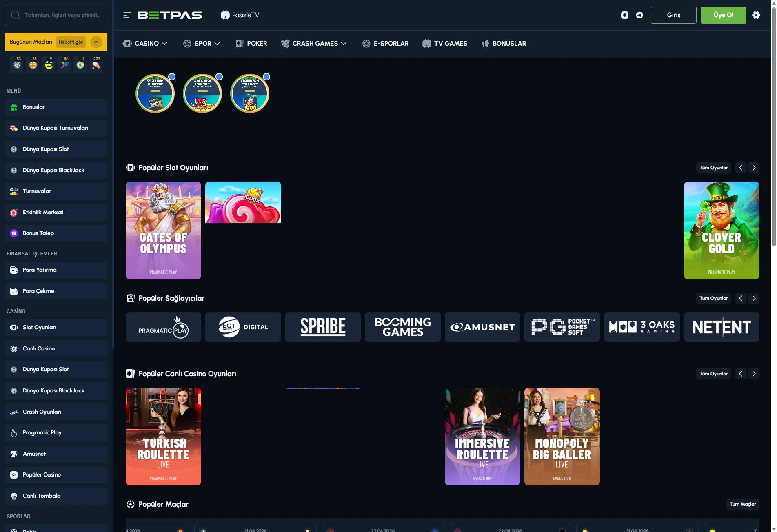Viewport: 777px width, 532px height.
Task: Select the EGT Digital provider logo
Action: click(x=243, y=327)
